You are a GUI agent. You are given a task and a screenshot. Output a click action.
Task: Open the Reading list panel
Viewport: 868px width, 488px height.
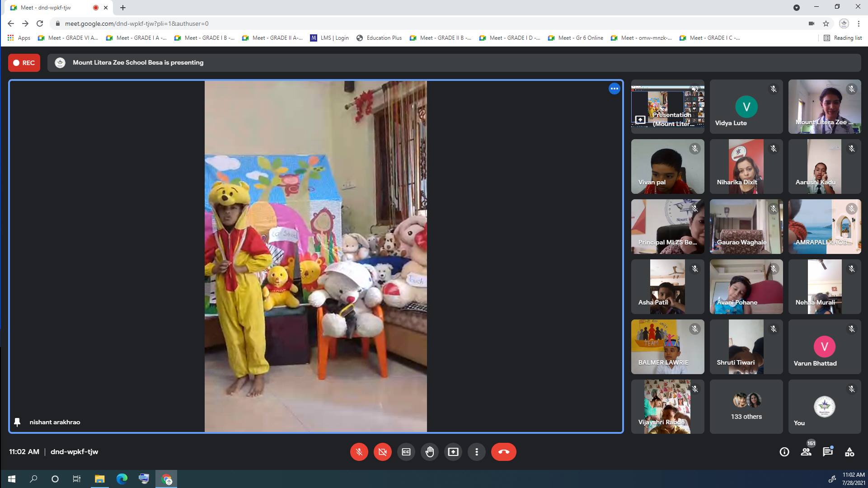click(x=843, y=38)
